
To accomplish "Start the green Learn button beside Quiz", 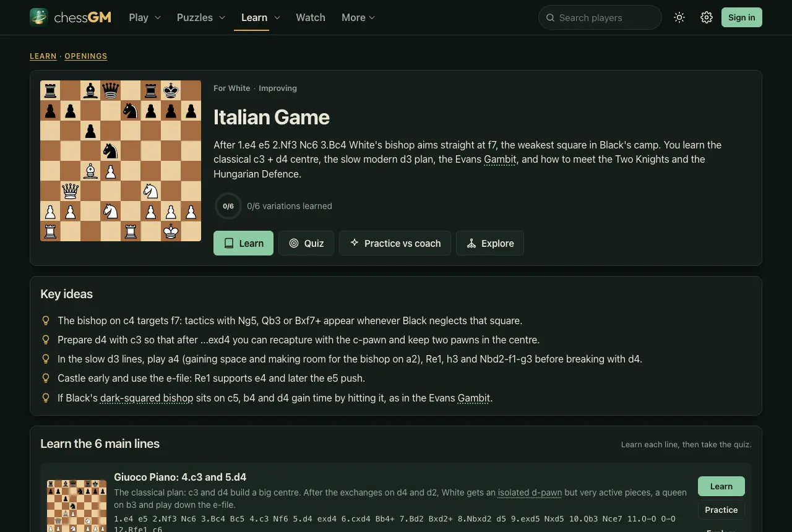I will coord(243,243).
